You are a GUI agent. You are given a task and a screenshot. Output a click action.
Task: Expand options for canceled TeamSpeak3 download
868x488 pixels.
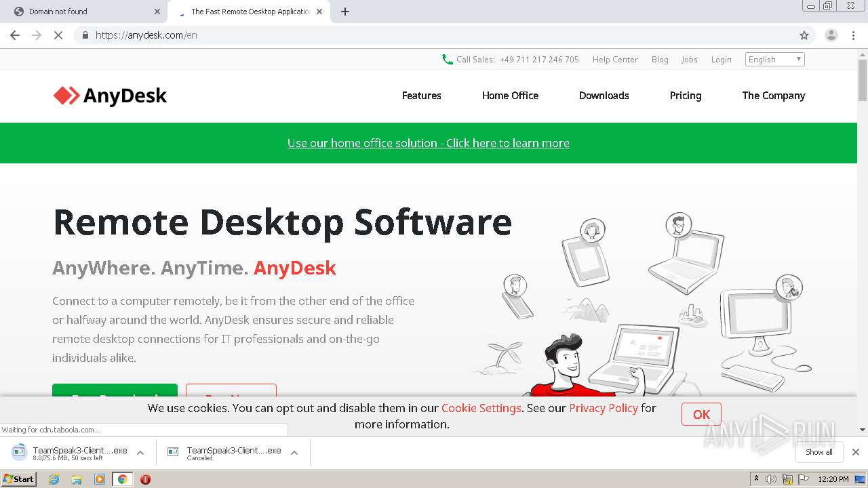[x=294, y=453]
